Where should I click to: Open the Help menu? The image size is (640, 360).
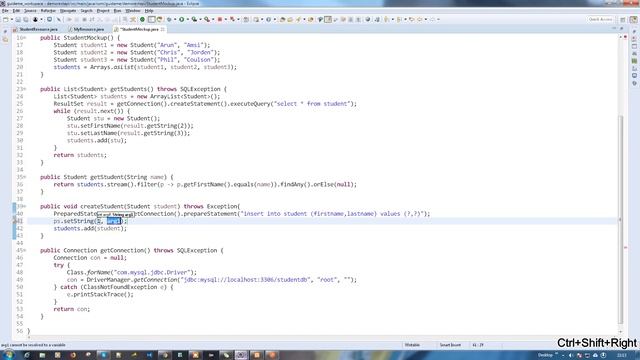149,11
